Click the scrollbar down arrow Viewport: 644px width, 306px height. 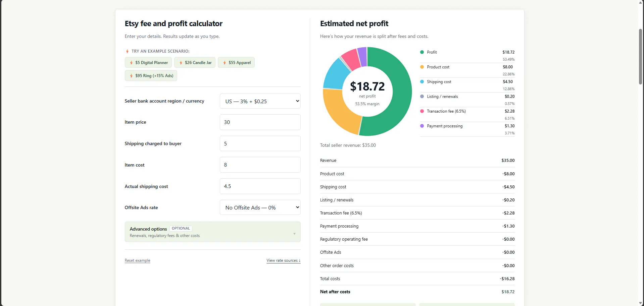click(640, 303)
